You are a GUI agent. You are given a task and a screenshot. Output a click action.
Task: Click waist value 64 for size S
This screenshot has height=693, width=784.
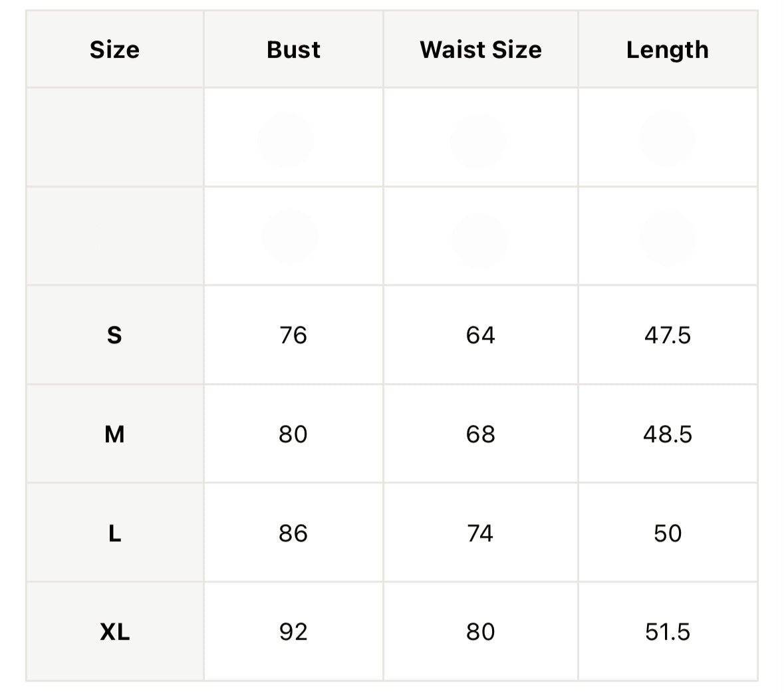point(481,335)
